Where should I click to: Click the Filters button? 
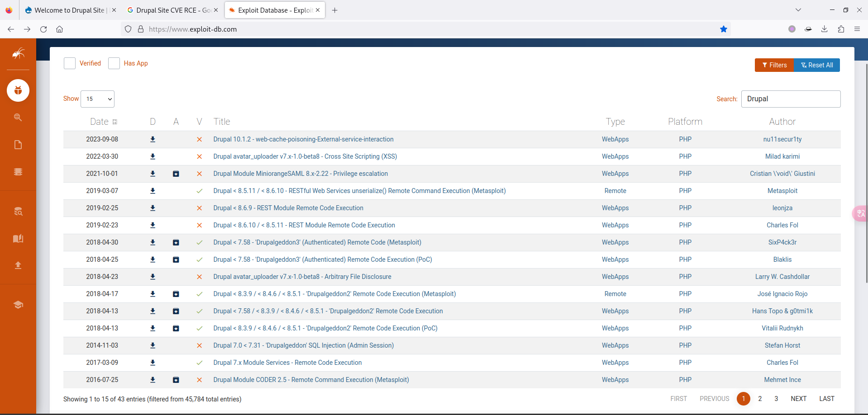(x=774, y=65)
